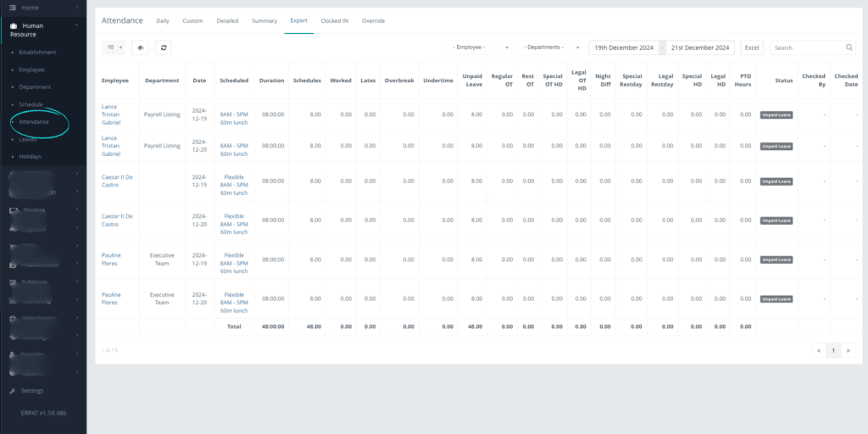The width and height of the screenshot is (868, 434).
Task: Open the Departments filter dropdown
Action: (x=550, y=47)
